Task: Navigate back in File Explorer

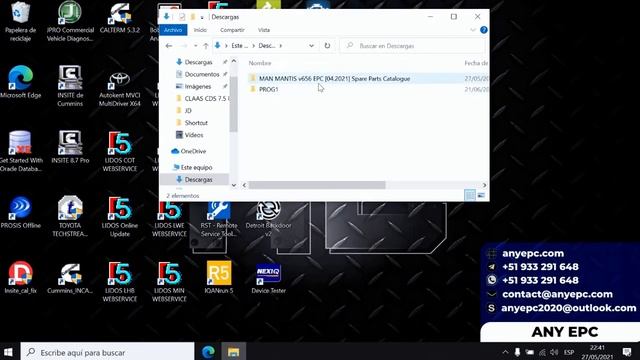Action: click(x=169, y=46)
